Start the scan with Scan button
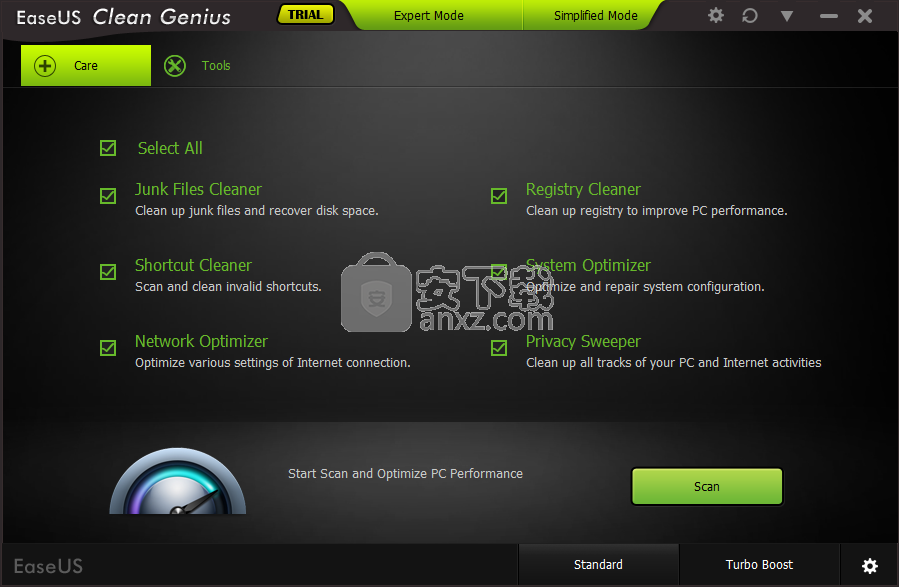899x587 pixels. coord(706,487)
